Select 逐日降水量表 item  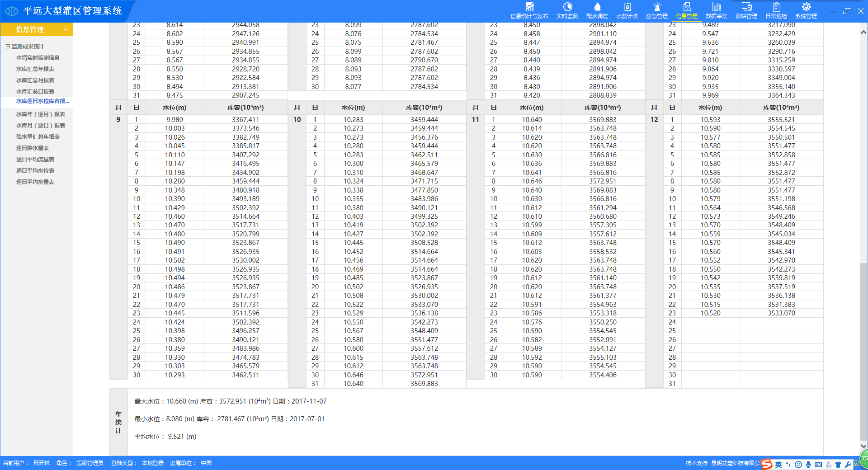click(33, 148)
